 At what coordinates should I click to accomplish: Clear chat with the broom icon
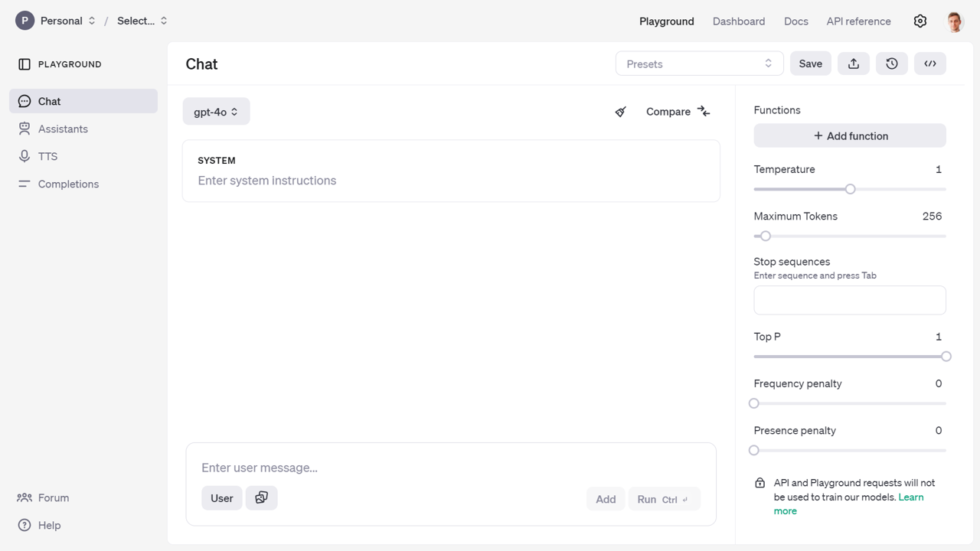coord(621,112)
